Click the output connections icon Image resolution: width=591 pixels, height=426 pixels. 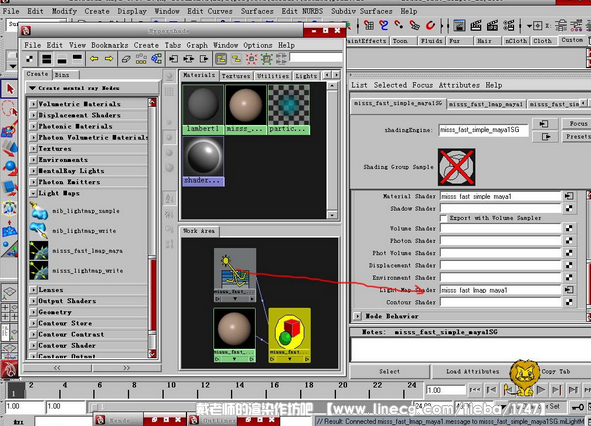(204, 59)
